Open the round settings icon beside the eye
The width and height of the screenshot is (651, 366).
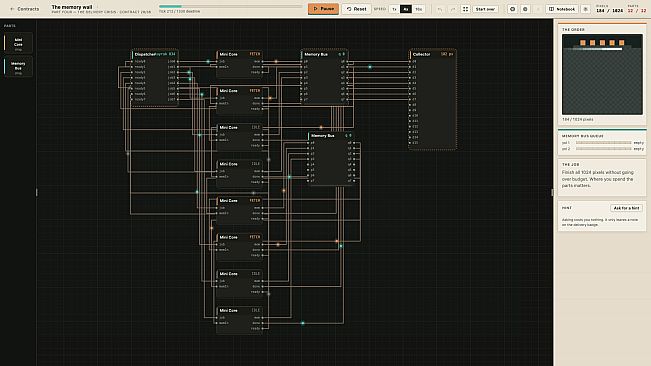coord(525,9)
